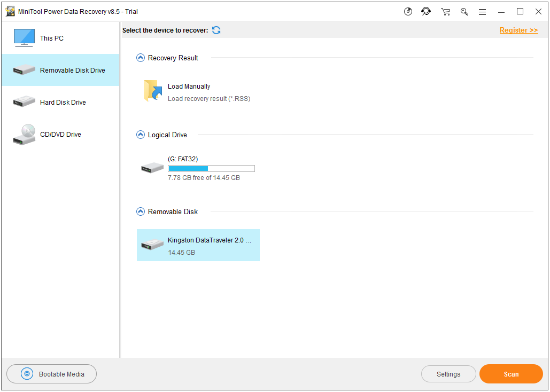Open the support headset icon

[x=426, y=12]
